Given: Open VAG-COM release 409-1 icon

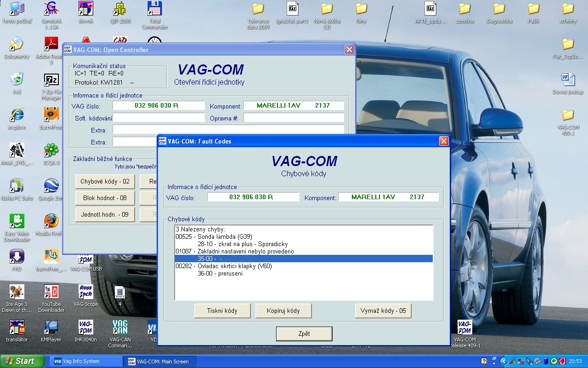Looking at the screenshot, I should pos(465,333).
